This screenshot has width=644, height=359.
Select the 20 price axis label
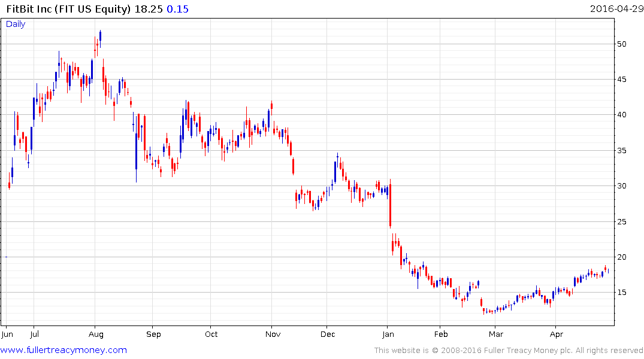[622, 257]
